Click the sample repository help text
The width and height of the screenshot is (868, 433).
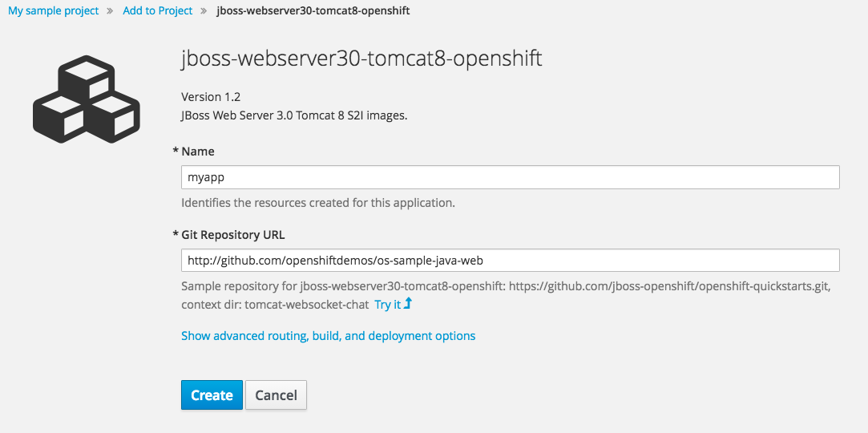tap(505, 286)
